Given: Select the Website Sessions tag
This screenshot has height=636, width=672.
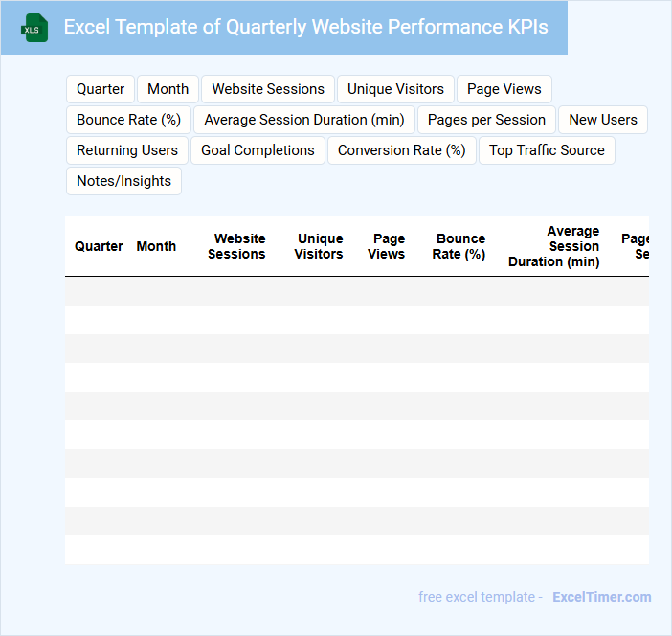Looking at the screenshot, I should point(268,89).
